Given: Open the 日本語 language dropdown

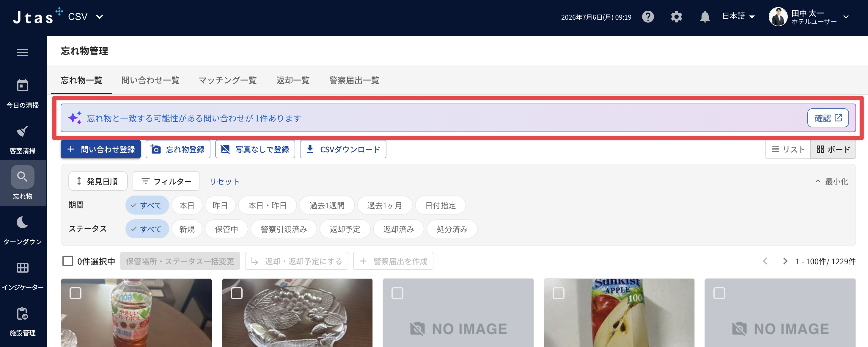Looking at the screenshot, I should [x=738, y=16].
